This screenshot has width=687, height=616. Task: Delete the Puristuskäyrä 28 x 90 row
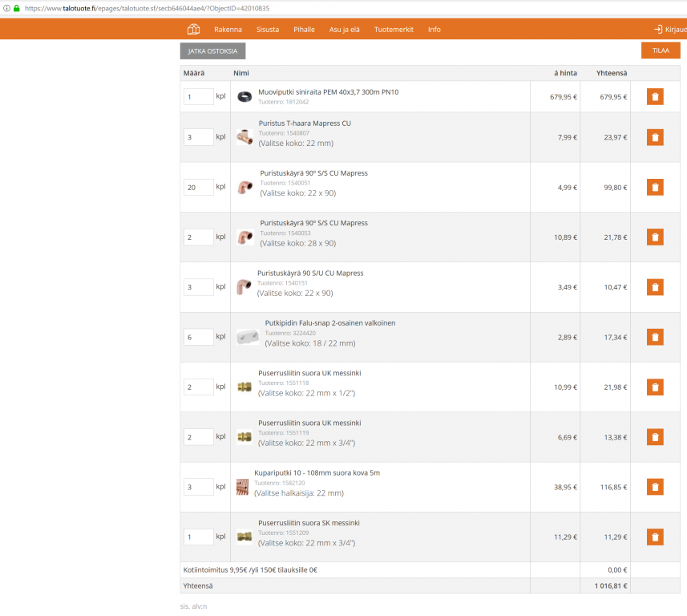(655, 237)
